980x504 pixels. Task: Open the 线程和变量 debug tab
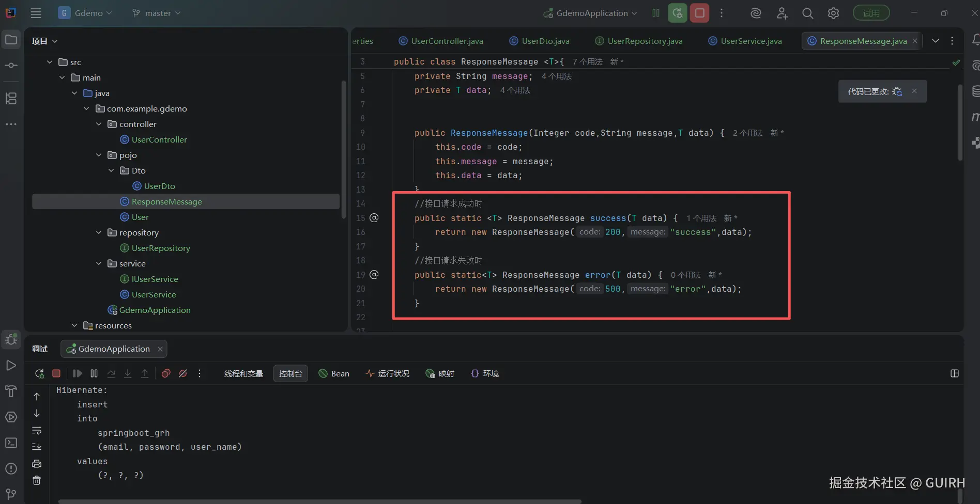(x=243, y=373)
